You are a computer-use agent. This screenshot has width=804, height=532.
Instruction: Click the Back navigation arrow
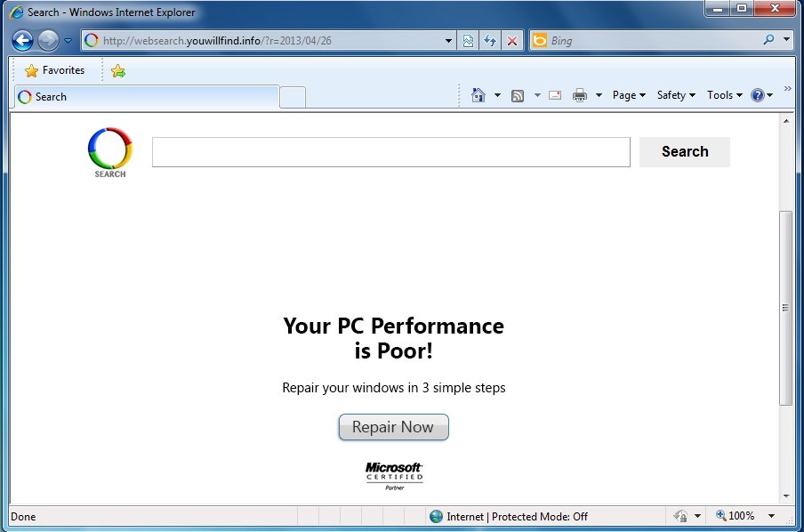click(x=22, y=41)
